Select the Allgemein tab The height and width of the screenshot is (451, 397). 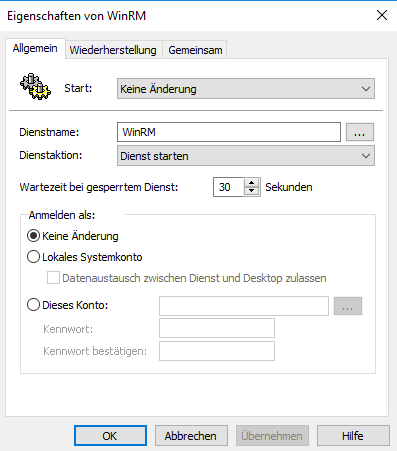click(35, 49)
